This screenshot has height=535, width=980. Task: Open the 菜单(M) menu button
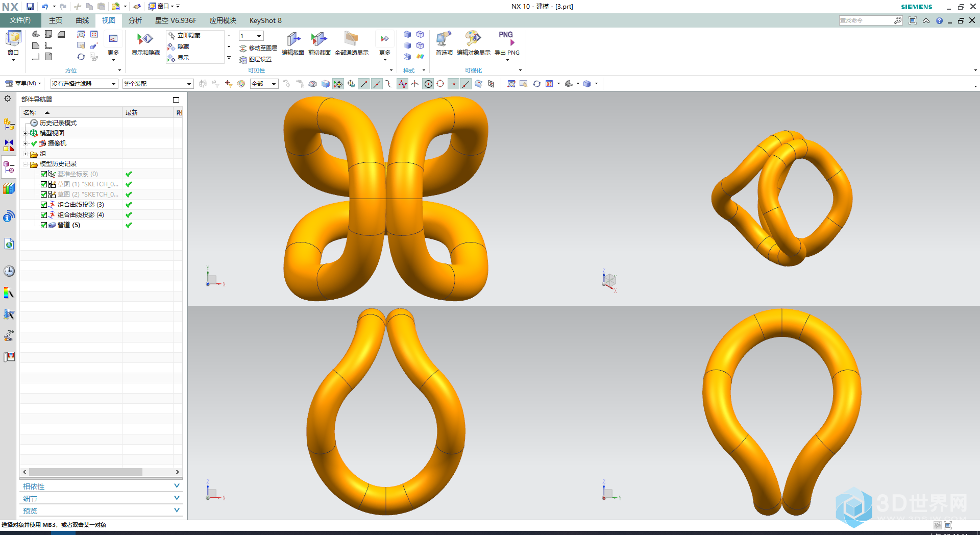click(23, 84)
